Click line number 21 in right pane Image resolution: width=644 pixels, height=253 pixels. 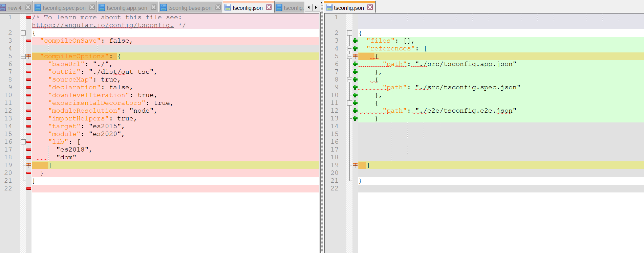335,181
